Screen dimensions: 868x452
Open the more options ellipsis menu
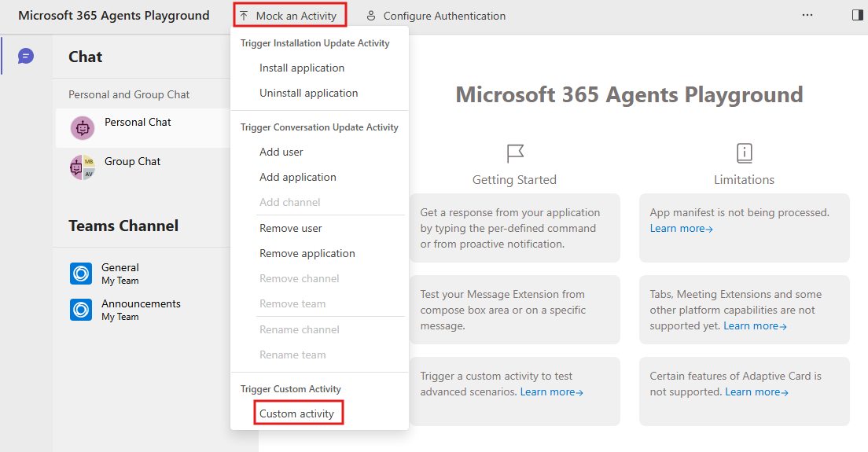click(x=807, y=15)
